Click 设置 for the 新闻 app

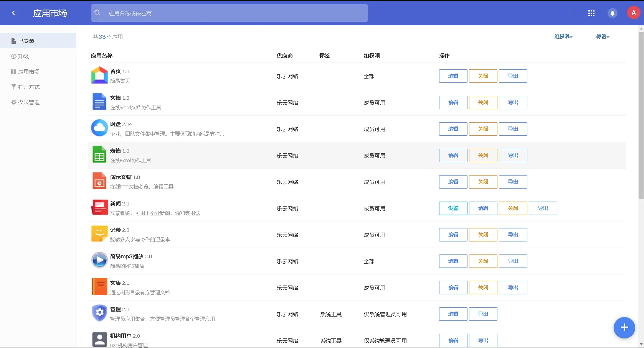pyautogui.click(x=453, y=208)
